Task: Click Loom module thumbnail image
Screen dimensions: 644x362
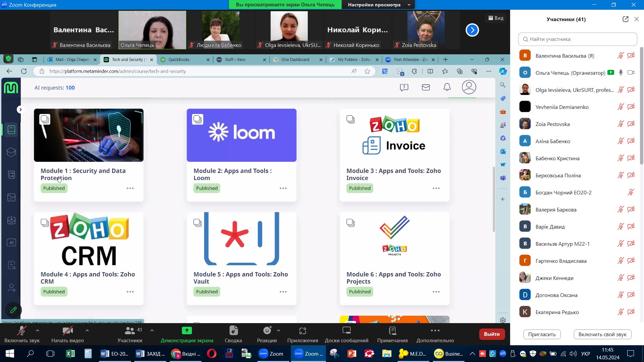Action: 242,135
